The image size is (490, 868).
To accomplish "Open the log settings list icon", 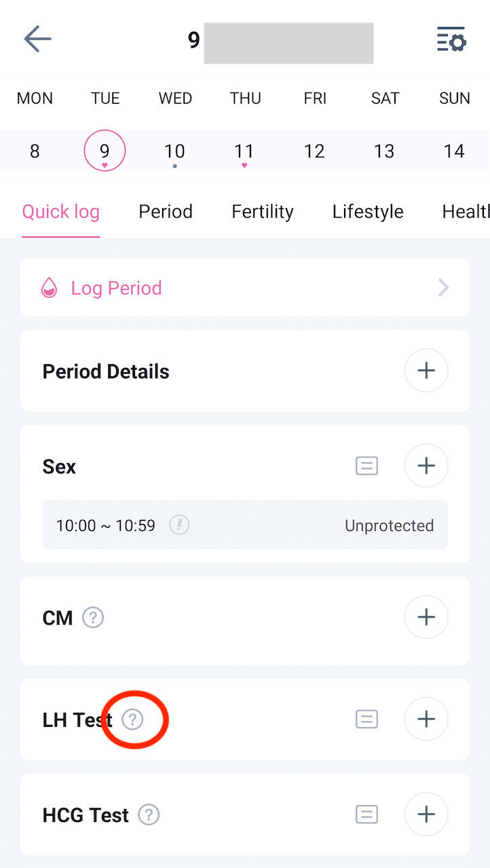I will tap(451, 39).
